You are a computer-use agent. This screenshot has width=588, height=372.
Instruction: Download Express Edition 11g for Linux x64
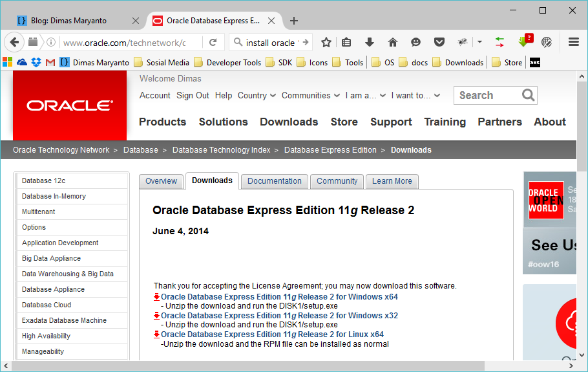(272, 334)
